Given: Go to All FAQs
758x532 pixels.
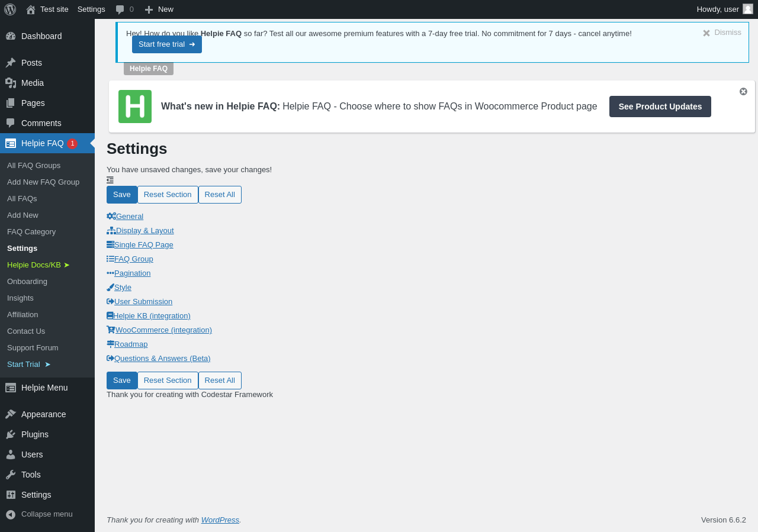Looking at the screenshot, I should 22,198.
